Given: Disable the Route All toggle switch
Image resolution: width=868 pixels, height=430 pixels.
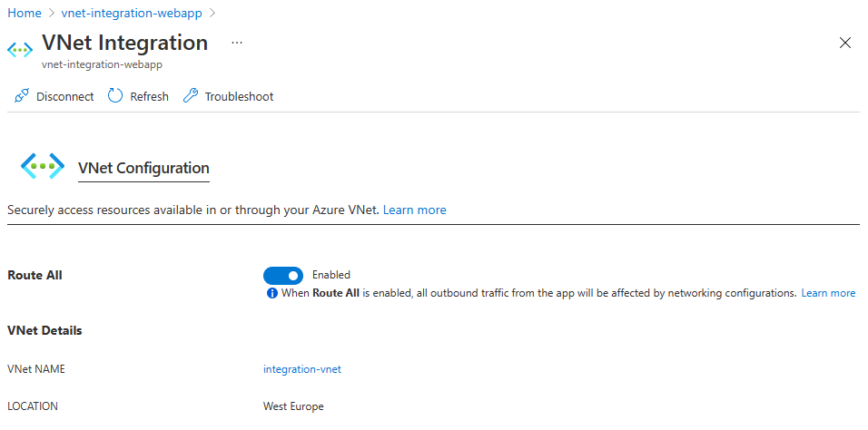Looking at the screenshot, I should (x=283, y=275).
